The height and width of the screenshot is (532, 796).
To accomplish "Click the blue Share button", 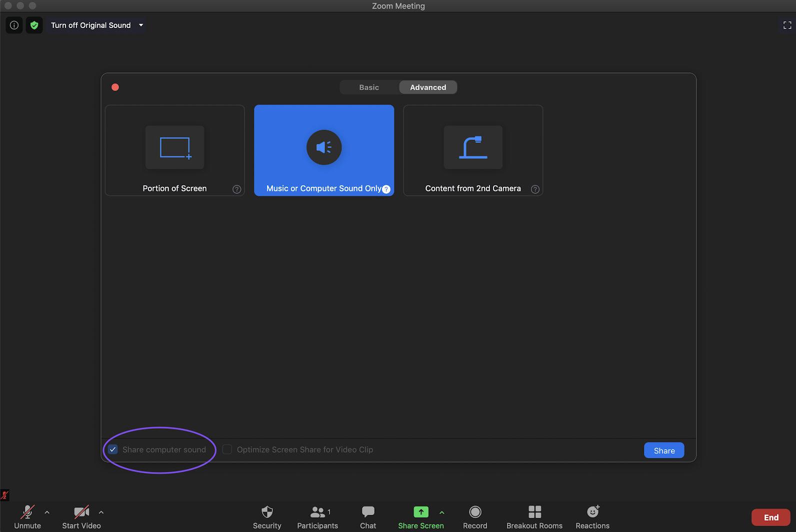I will tap(664, 451).
